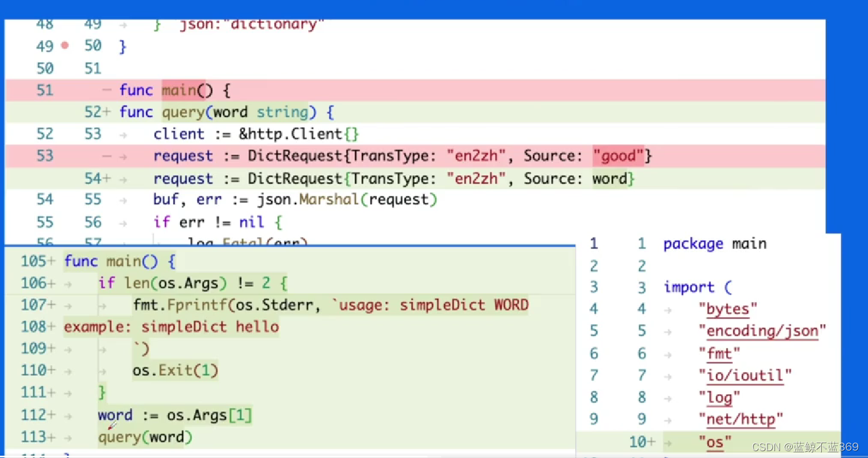Click the "query(word)" call on line 113+
Screen dimensions: 868x458
[145, 437]
